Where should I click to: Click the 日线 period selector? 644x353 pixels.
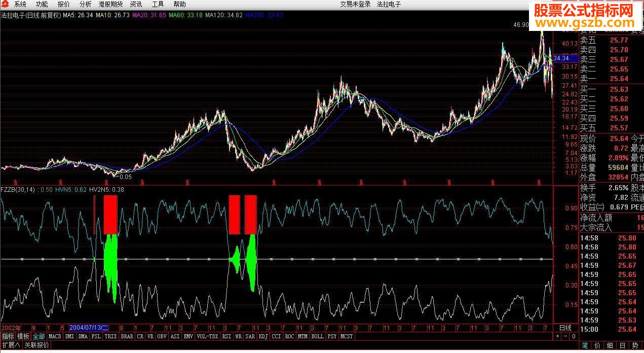565,328
